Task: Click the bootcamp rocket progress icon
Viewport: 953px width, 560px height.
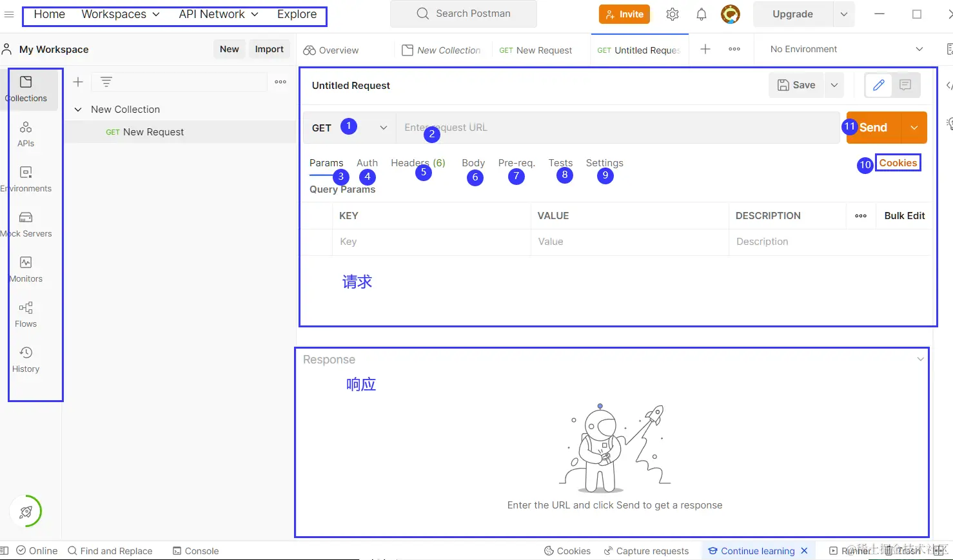Action: click(26, 512)
